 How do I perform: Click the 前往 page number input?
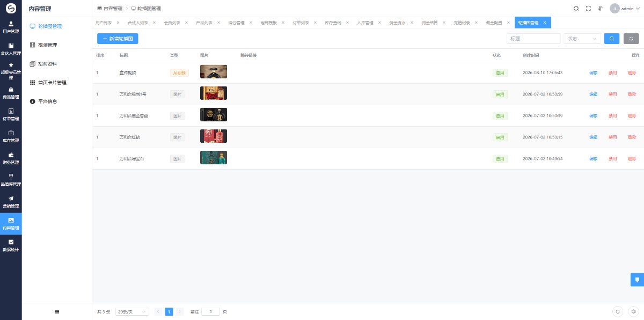210,311
